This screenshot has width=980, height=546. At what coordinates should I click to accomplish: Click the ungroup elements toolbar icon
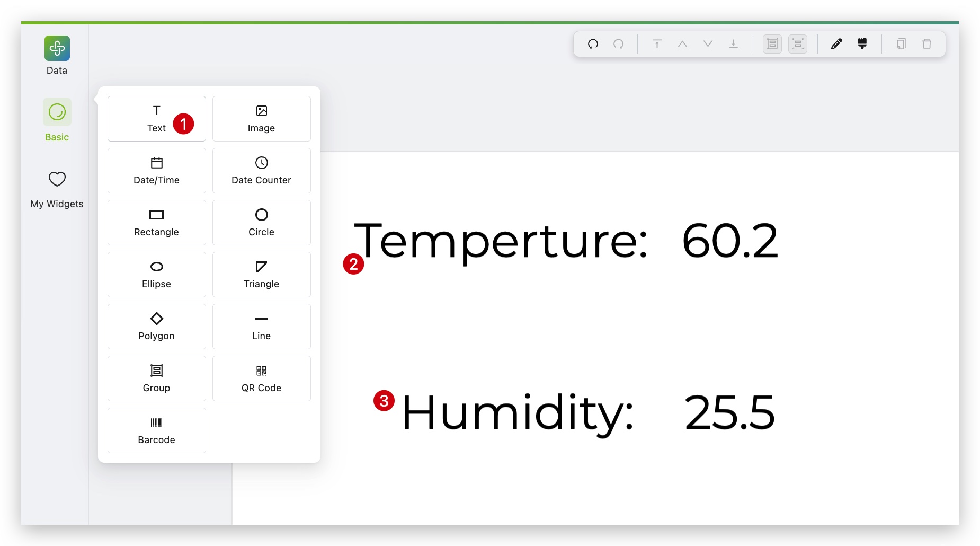click(x=798, y=44)
